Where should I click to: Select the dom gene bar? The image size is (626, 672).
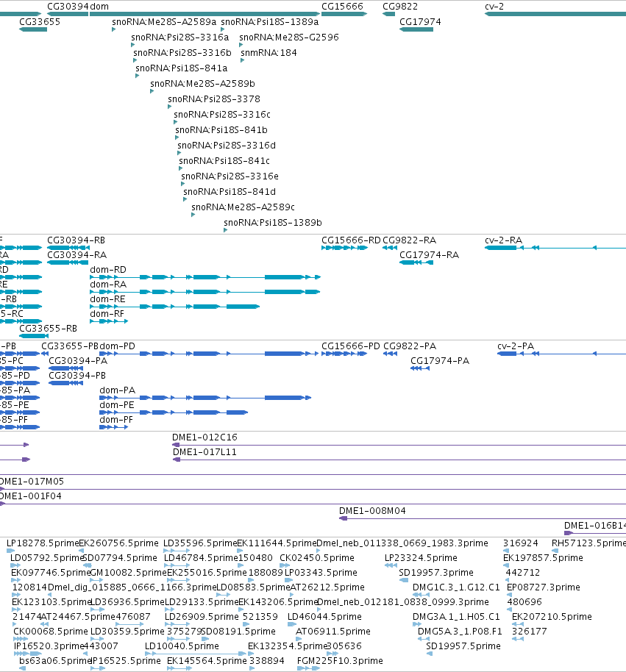click(205, 14)
